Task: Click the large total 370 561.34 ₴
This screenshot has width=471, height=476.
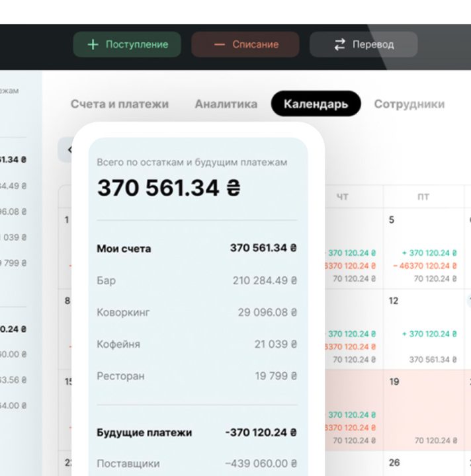Action: coord(169,188)
